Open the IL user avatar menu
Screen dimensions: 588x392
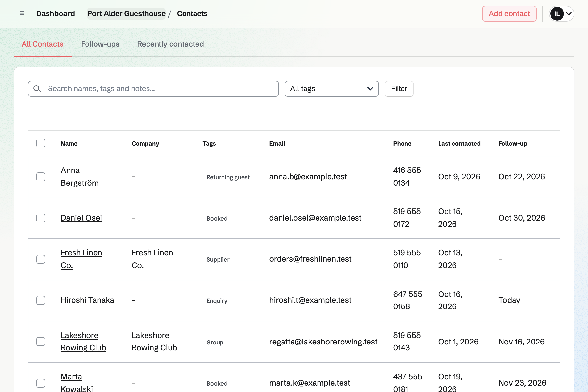pyautogui.click(x=557, y=13)
